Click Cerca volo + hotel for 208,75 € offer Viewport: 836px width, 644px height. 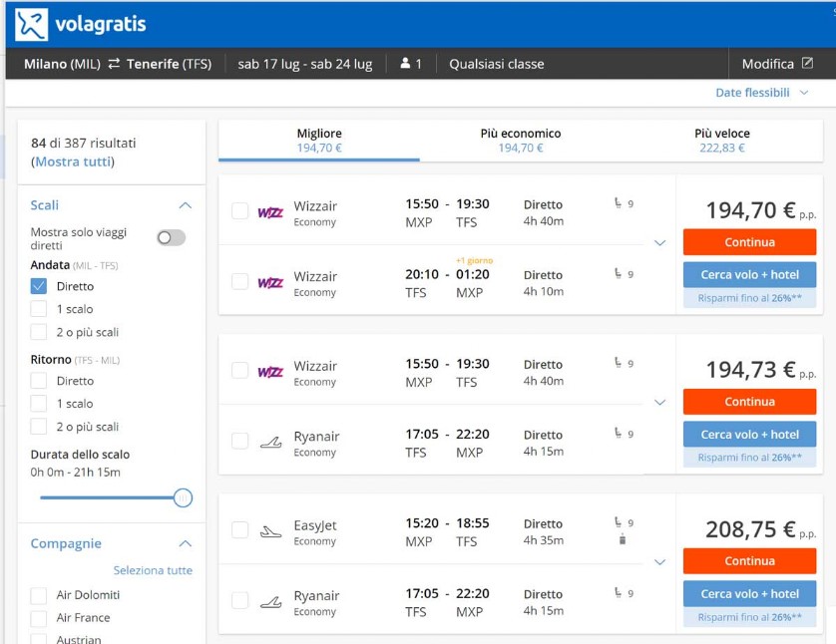tap(749, 594)
